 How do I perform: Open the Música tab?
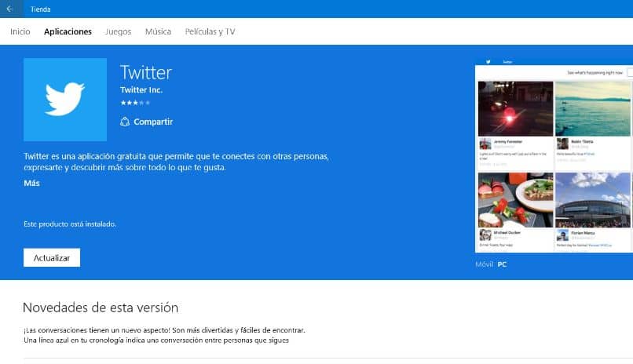click(x=158, y=31)
